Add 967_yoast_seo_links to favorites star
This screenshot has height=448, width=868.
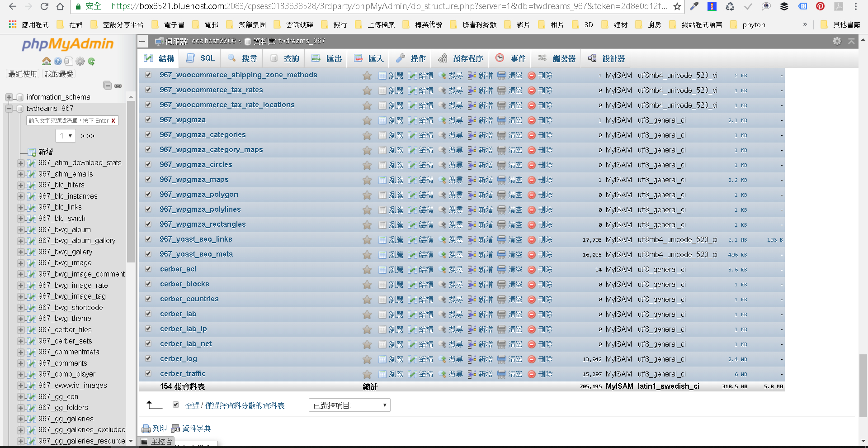367,240
